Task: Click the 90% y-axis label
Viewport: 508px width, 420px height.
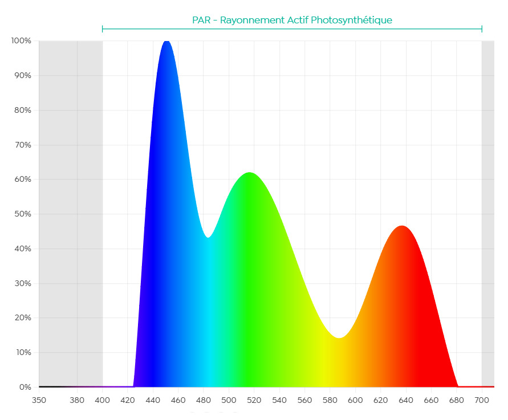Action: [23, 75]
